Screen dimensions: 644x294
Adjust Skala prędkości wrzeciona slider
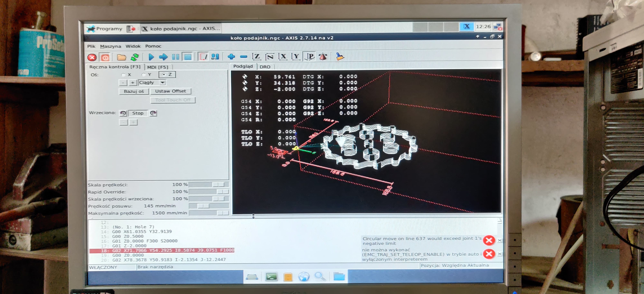coord(209,199)
